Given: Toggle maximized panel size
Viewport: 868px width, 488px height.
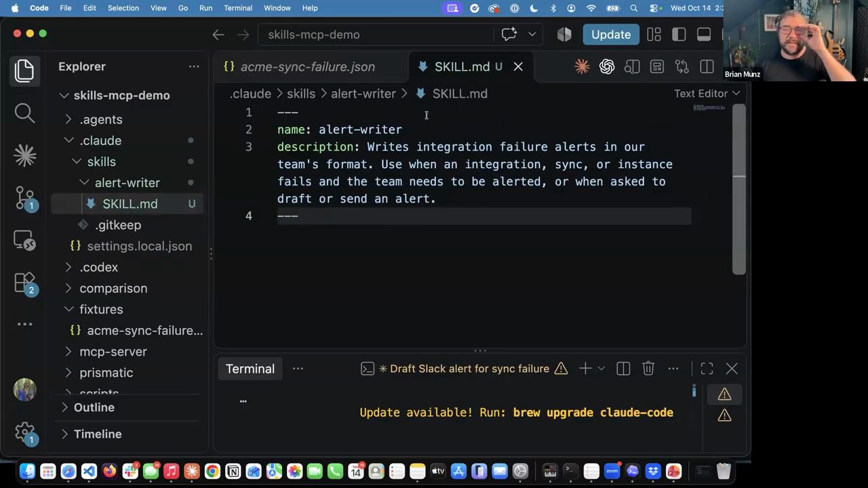Looking at the screenshot, I should [x=707, y=369].
